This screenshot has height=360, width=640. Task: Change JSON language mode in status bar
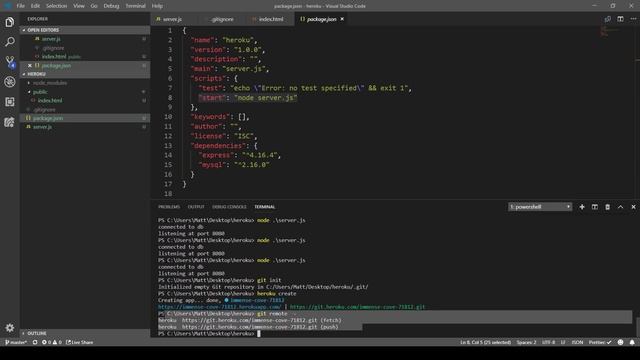coord(577,342)
